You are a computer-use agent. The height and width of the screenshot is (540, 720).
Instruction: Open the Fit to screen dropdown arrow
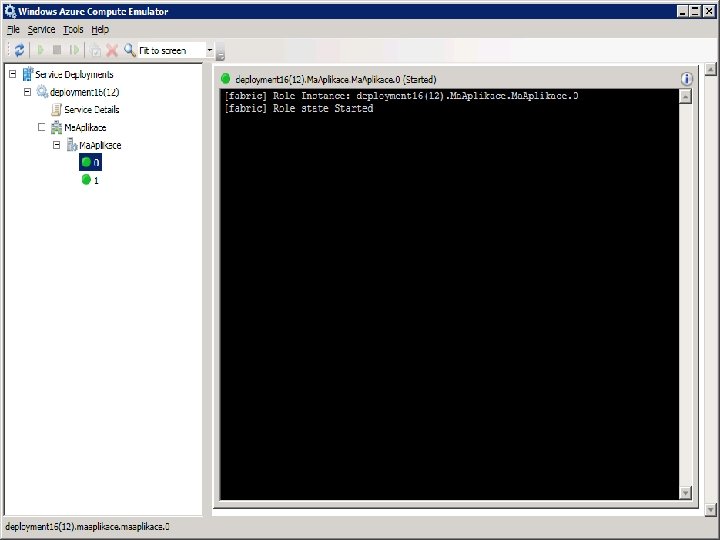point(209,50)
